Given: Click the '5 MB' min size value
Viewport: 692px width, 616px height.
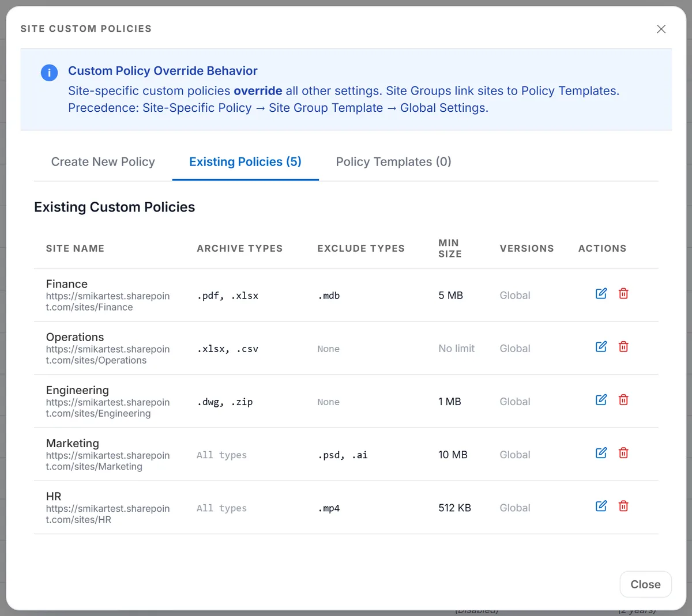Looking at the screenshot, I should pyautogui.click(x=450, y=295).
